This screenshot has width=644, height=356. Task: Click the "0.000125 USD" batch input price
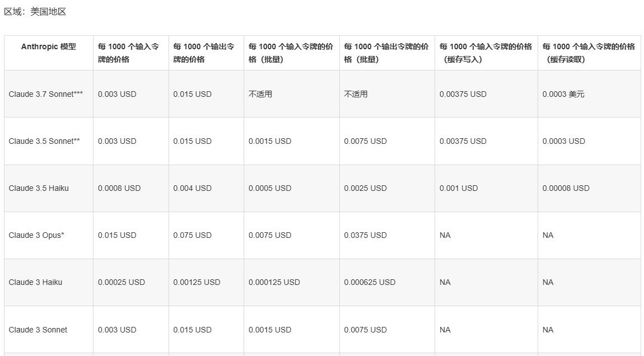[274, 282]
